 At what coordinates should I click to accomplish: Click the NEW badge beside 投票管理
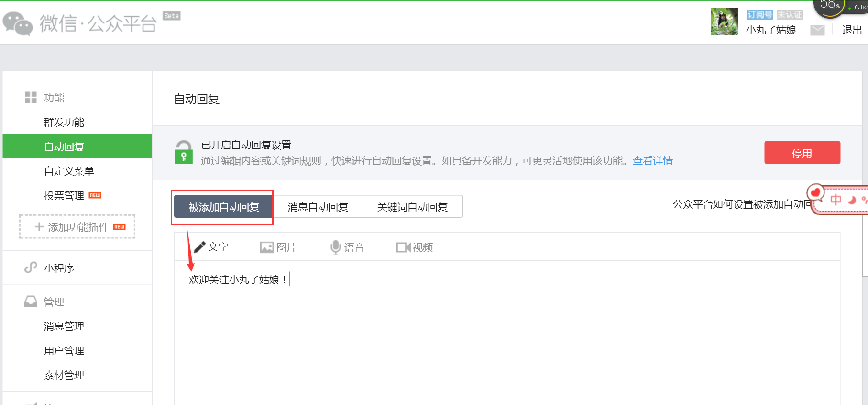tap(95, 195)
